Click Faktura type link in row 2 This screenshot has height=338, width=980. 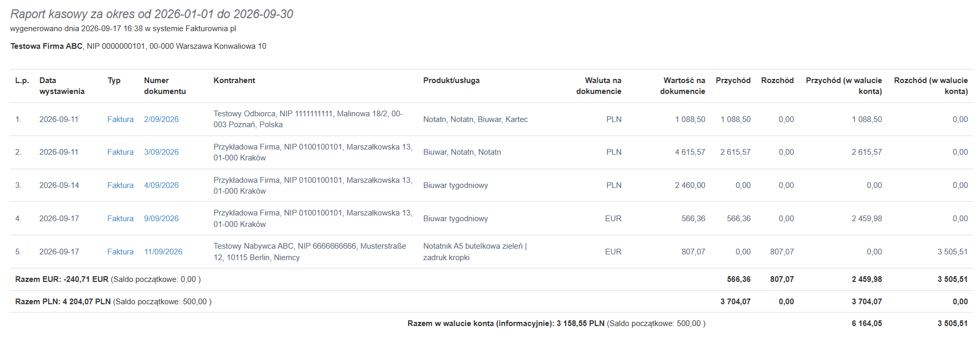pos(120,152)
